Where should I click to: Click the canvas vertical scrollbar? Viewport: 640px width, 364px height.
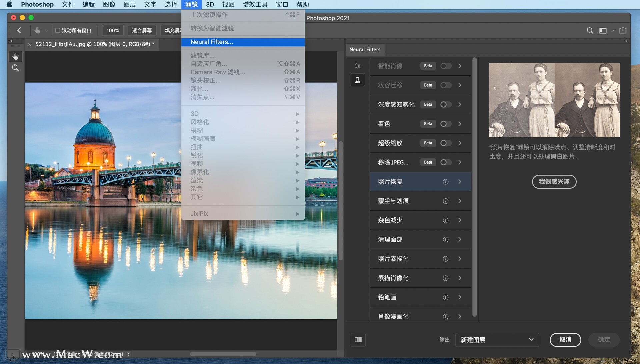pyautogui.click(x=341, y=200)
